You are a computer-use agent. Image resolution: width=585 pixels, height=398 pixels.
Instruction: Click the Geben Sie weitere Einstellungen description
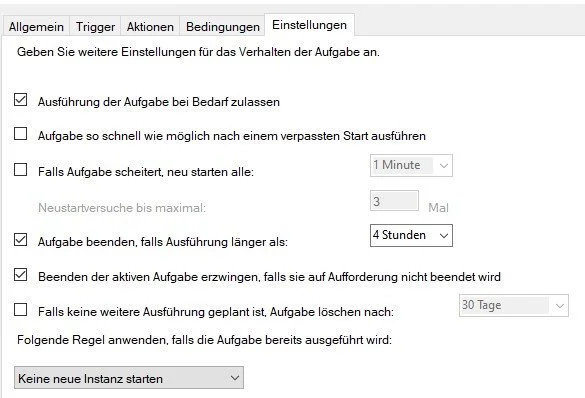pos(198,52)
